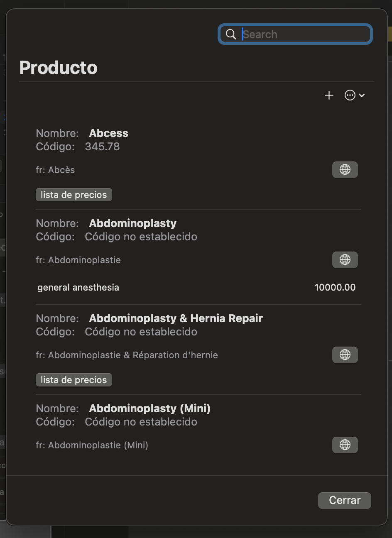The height and width of the screenshot is (538, 392).
Task: Open the globe translations button for Abdominoplasty
Action: pos(345,259)
